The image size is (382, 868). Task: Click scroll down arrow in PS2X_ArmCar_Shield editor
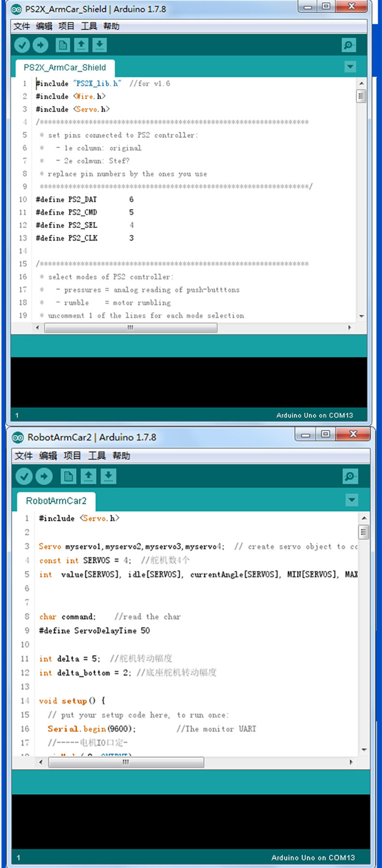click(361, 316)
